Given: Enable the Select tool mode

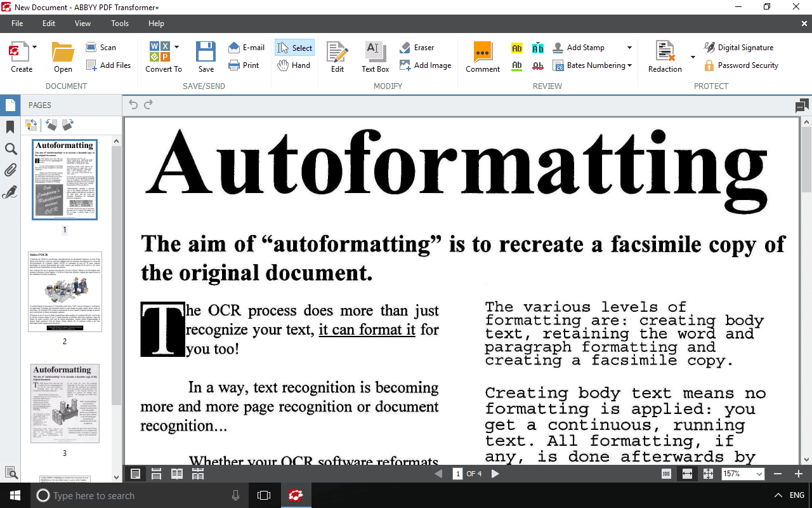Looking at the screenshot, I should click(294, 48).
